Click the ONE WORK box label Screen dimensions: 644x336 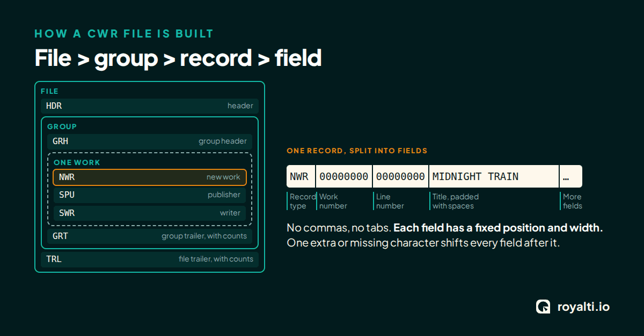point(77,162)
